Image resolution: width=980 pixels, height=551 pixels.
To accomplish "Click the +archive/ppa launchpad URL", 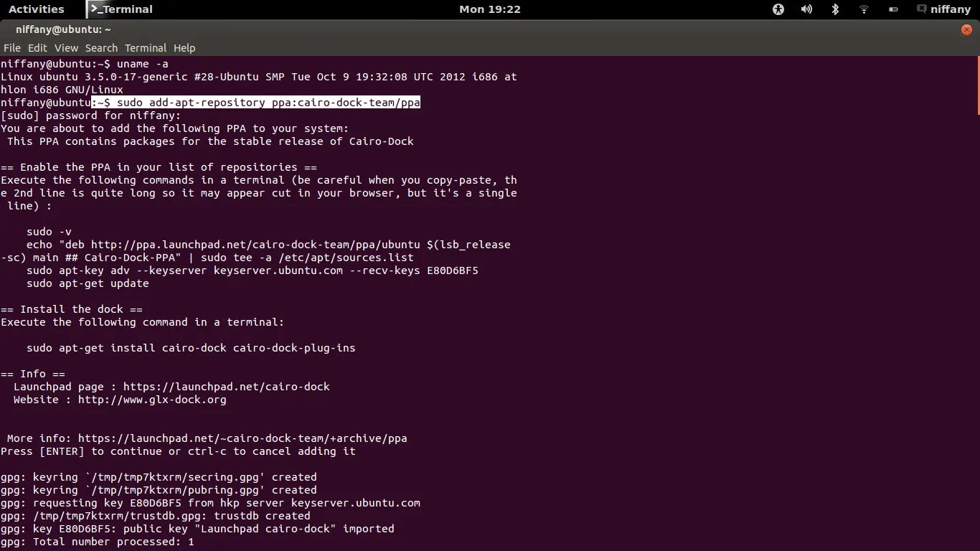I will [x=242, y=438].
